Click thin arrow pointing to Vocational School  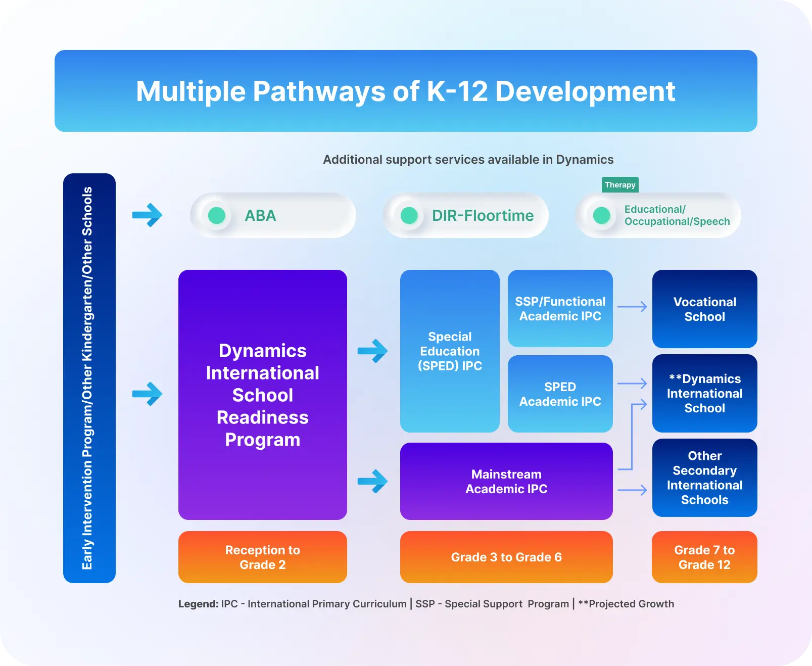[632, 307]
